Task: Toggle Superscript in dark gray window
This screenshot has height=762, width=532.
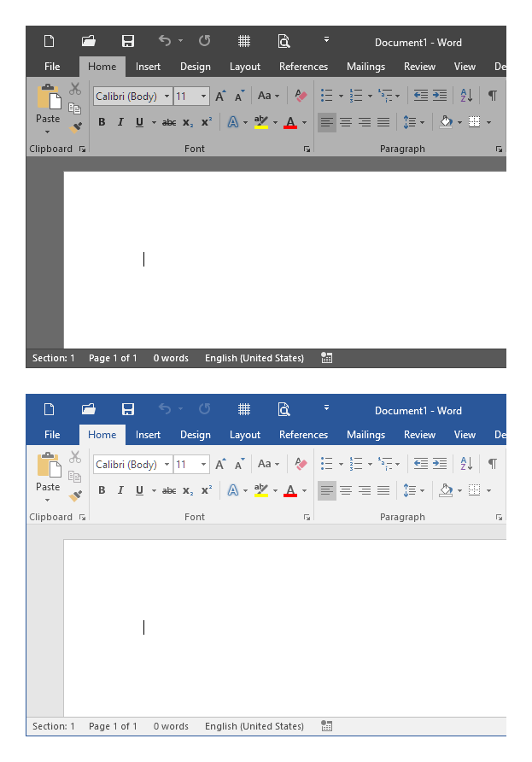Action: click(x=207, y=122)
